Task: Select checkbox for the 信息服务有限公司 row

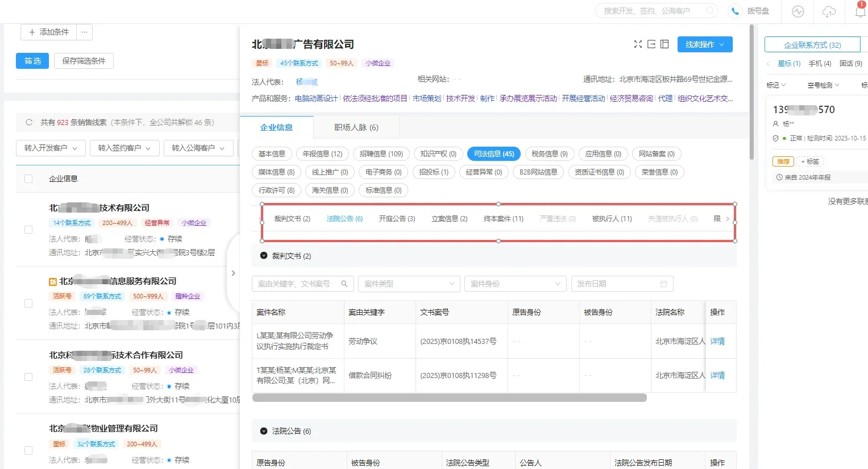Action: pos(28,303)
